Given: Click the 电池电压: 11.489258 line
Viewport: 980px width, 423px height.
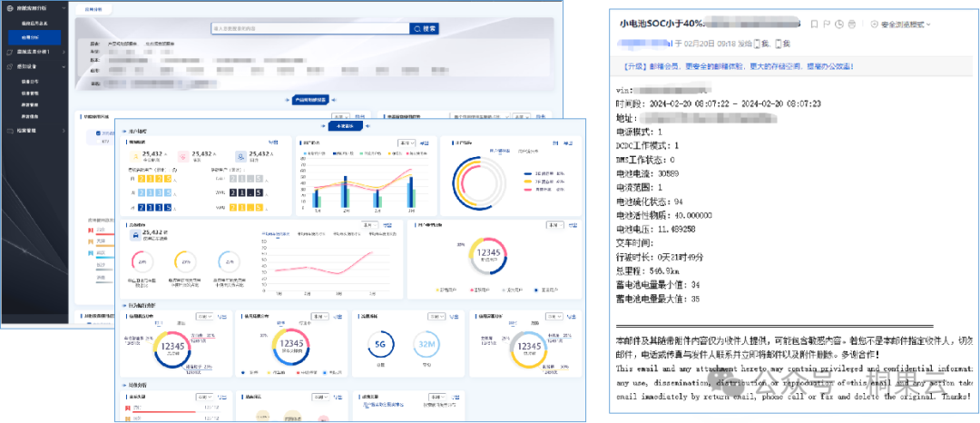Looking at the screenshot, I should pyautogui.click(x=658, y=230).
